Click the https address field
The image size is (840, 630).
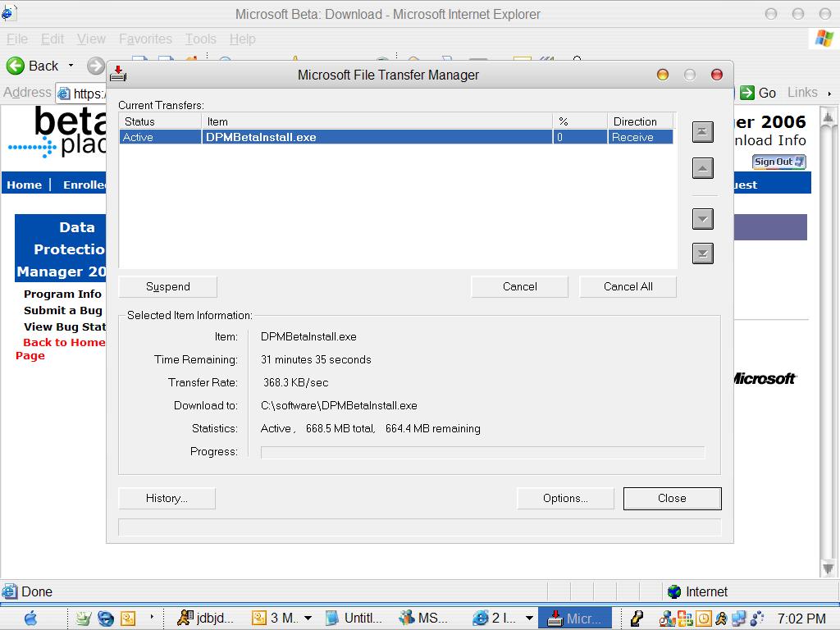tap(81, 94)
